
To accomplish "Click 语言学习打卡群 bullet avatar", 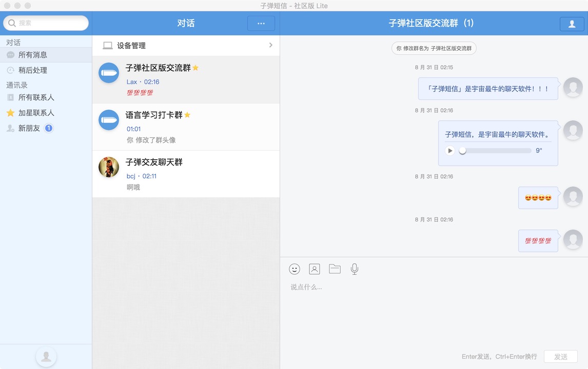I will (109, 120).
